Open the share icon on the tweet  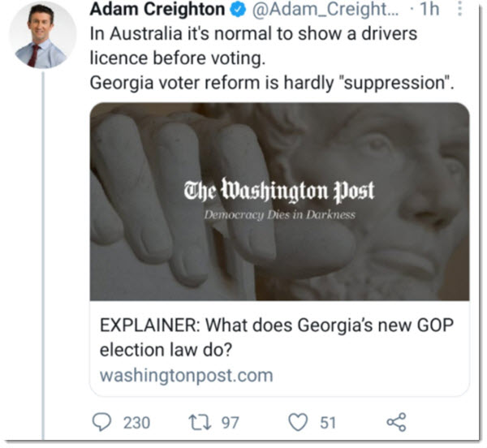click(x=396, y=422)
